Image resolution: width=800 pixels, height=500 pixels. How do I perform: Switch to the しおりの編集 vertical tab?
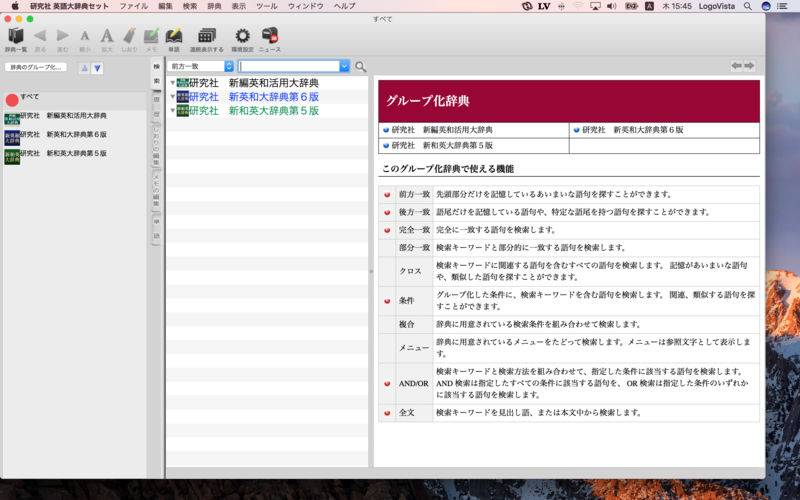point(157,144)
